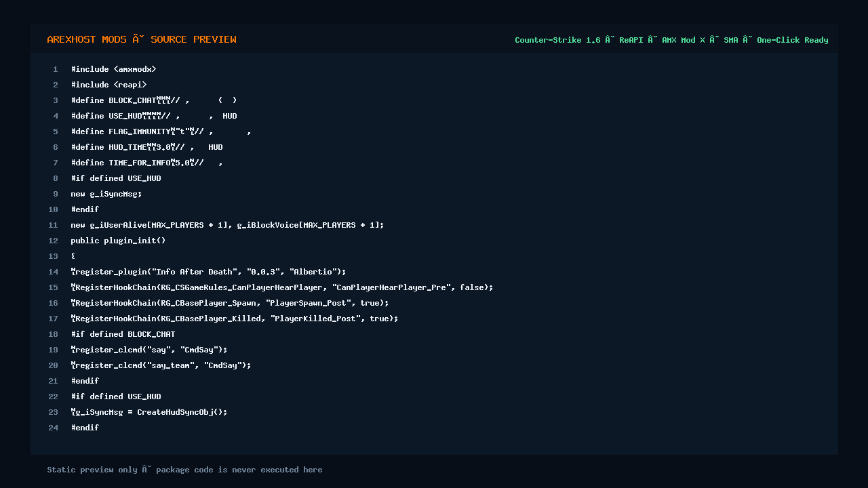Click line number 18 in the gutter
Viewport: 868px width, 488px height.
(54, 334)
